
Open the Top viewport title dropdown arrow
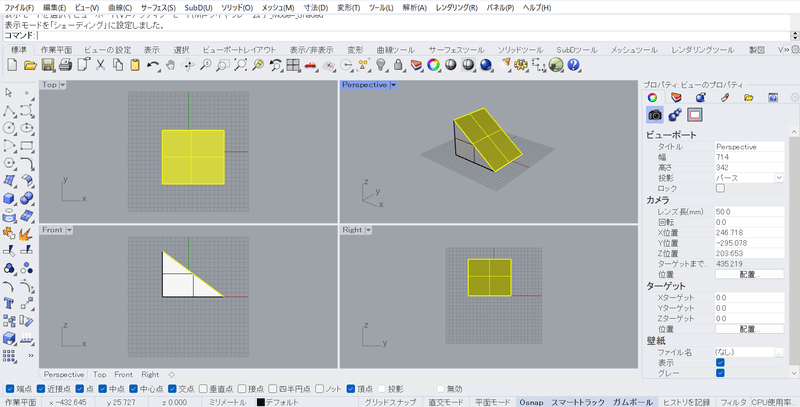tap(63, 85)
